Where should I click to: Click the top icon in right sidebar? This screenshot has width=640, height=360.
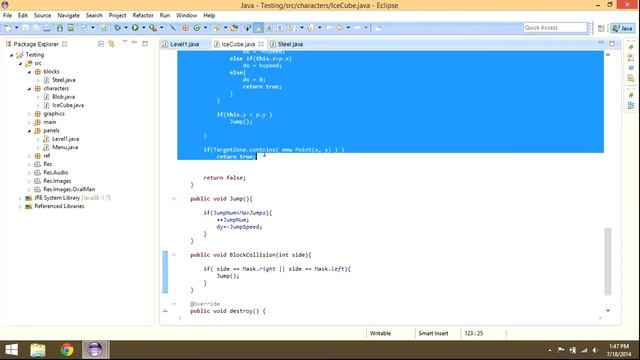631,47
